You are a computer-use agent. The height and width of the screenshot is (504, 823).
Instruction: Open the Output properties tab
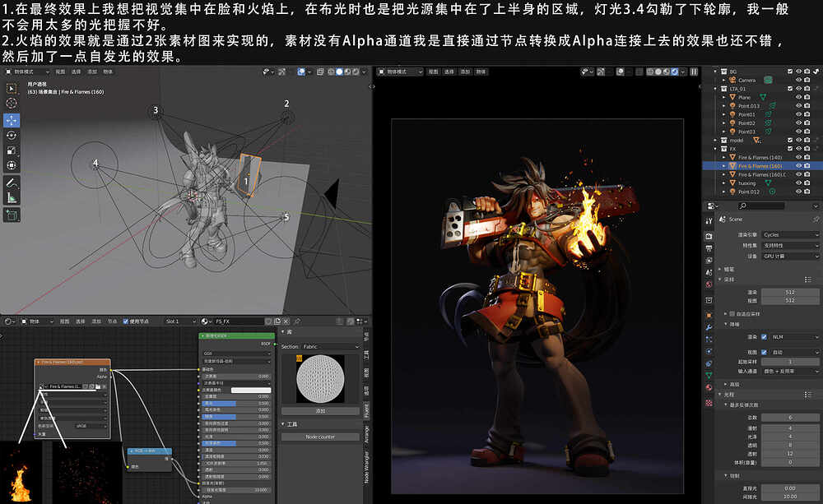[709, 248]
